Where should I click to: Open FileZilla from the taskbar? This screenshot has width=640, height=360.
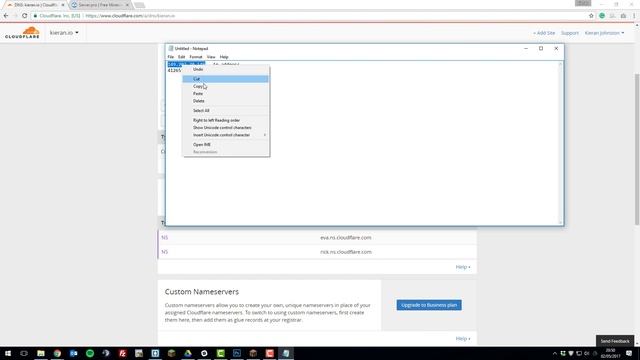tap(122, 353)
